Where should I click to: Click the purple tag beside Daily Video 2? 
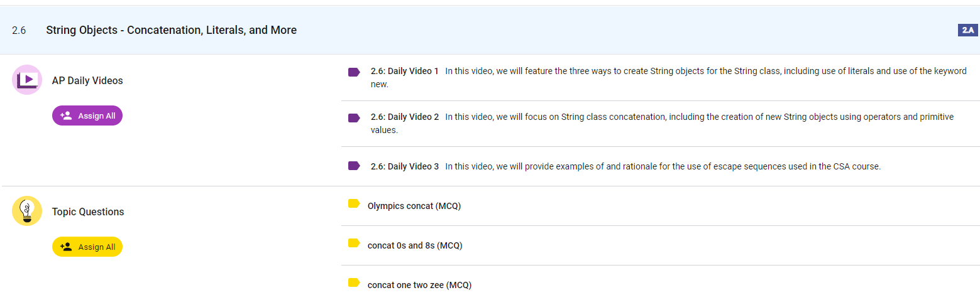(x=354, y=118)
